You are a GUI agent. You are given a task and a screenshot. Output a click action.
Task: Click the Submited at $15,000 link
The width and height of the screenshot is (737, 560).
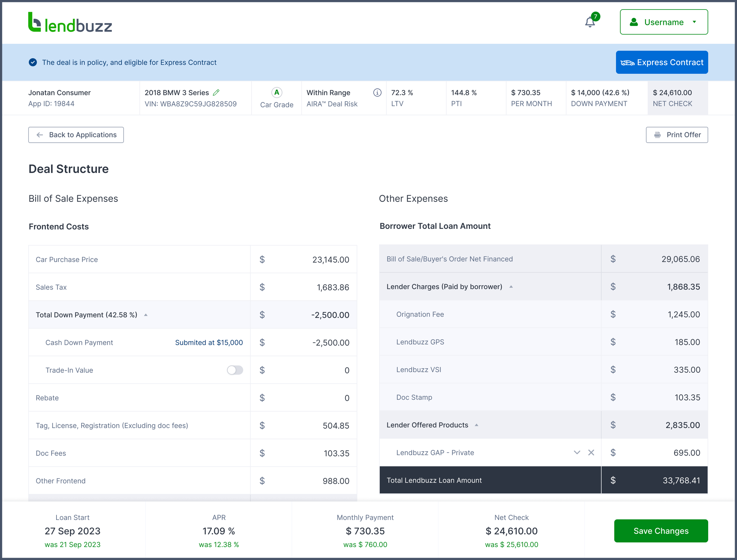click(x=209, y=342)
